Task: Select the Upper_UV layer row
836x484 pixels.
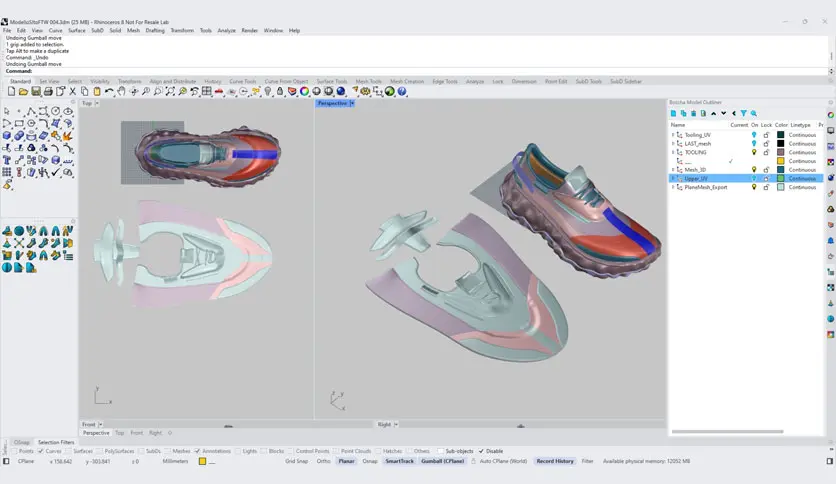Action: [746, 179]
